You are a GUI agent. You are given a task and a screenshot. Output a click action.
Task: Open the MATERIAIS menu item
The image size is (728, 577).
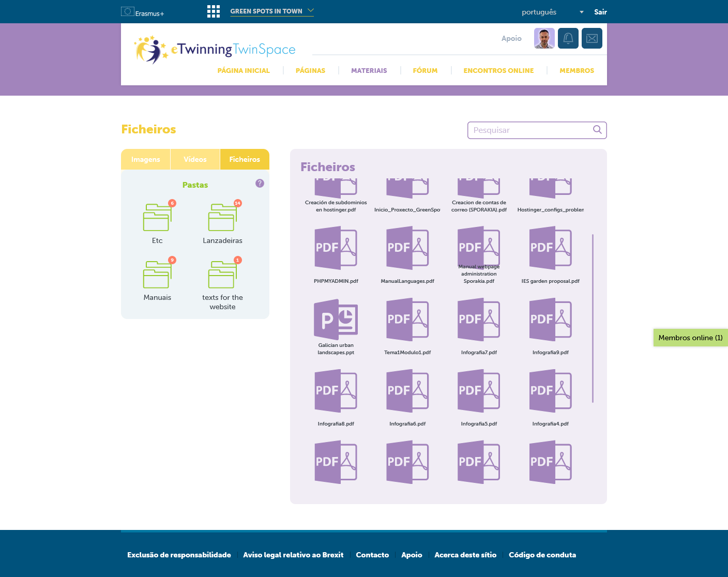(x=369, y=71)
